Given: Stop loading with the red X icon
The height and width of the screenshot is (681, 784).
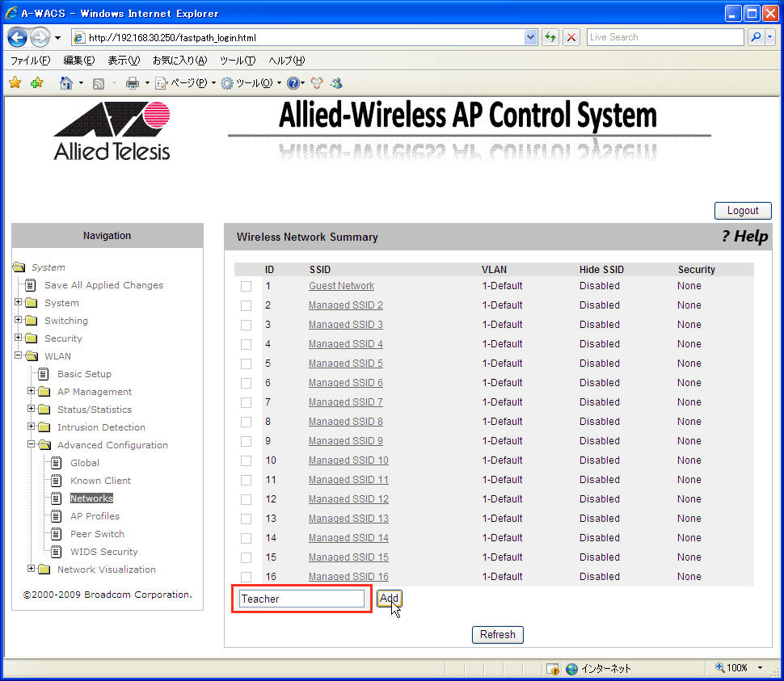Looking at the screenshot, I should [x=571, y=37].
